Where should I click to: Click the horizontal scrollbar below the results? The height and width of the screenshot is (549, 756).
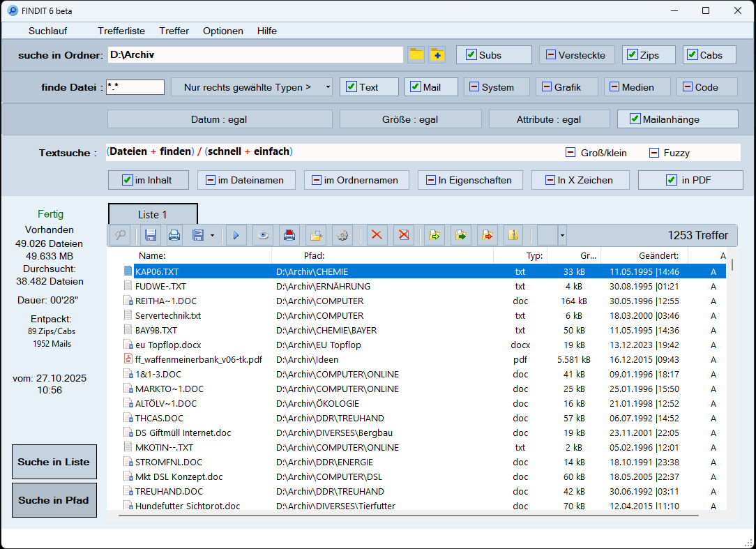coord(408,516)
